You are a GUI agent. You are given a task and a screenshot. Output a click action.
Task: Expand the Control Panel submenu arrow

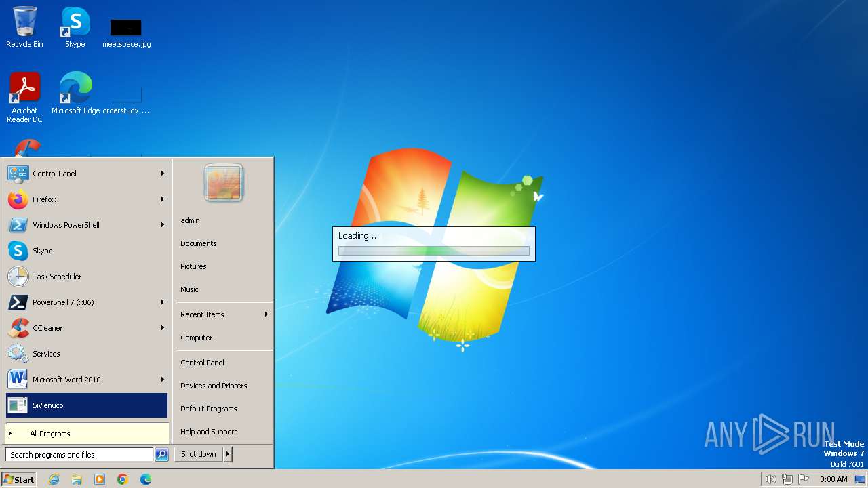click(163, 174)
